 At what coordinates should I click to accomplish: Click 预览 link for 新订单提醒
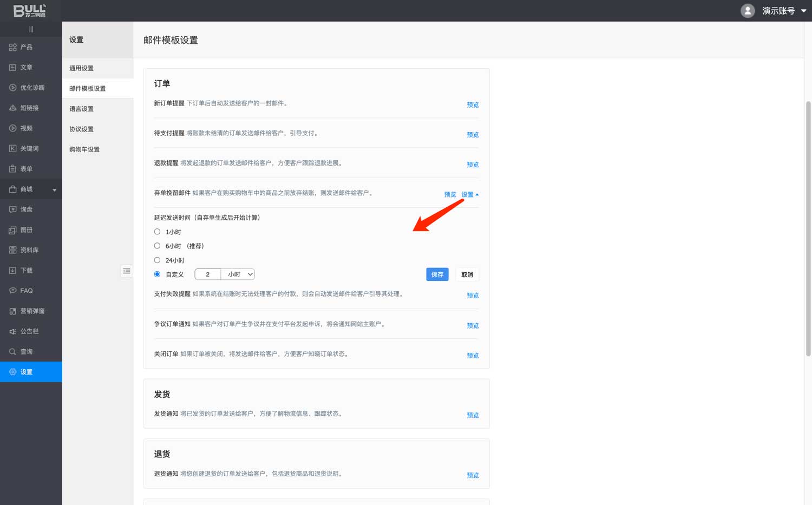tap(473, 105)
